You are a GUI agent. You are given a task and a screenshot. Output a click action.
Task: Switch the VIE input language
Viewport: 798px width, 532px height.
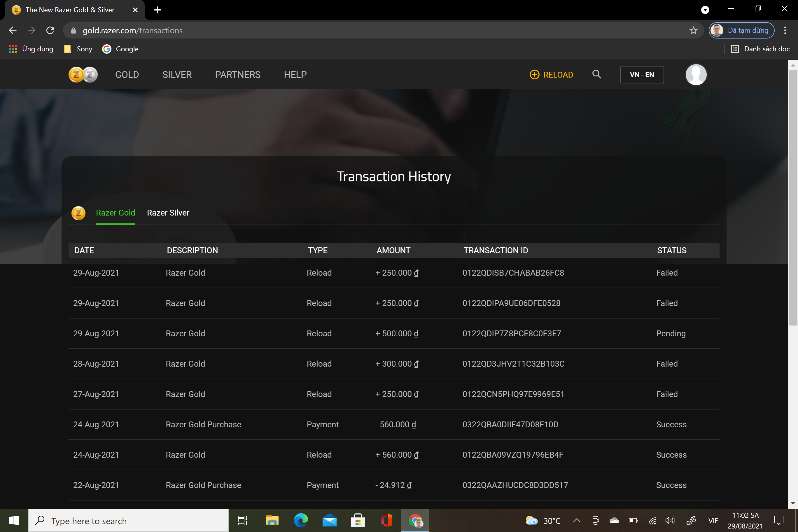pyautogui.click(x=713, y=520)
